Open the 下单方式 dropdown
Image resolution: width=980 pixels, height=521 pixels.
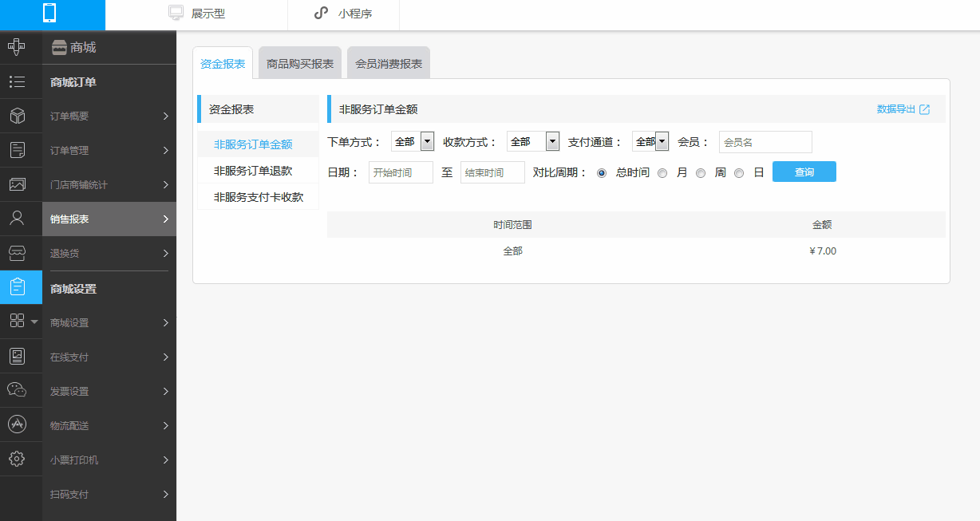(413, 141)
